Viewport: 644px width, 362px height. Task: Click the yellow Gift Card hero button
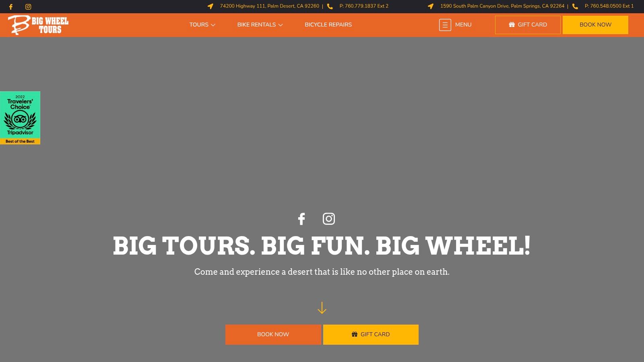[371, 335]
